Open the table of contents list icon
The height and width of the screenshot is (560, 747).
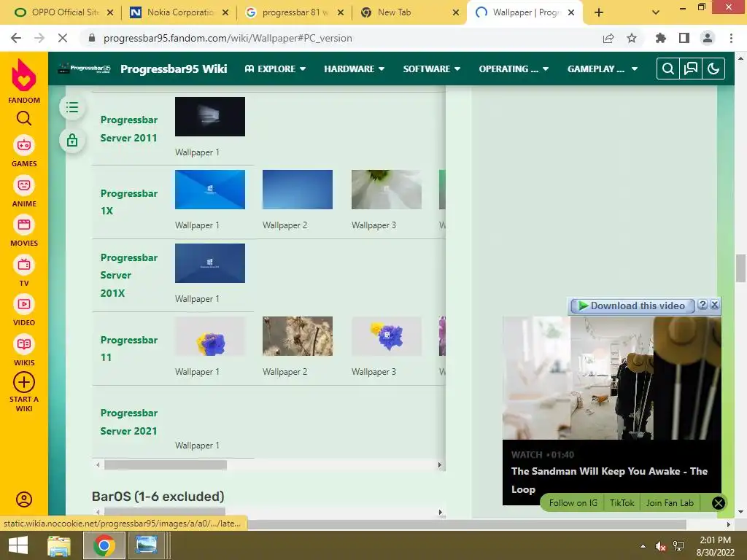click(72, 107)
